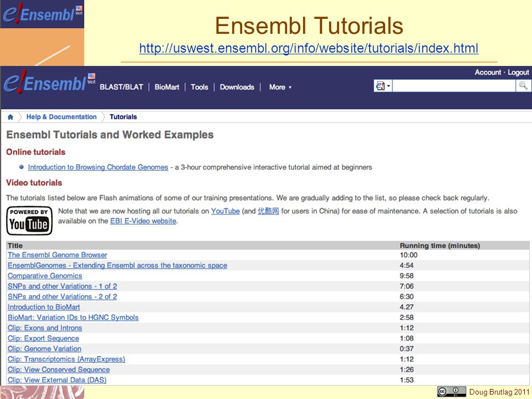Image resolution: width=532 pixels, height=399 pixels.
Task: Click the Ensembl logo in slide header
Action: (42, 14)
